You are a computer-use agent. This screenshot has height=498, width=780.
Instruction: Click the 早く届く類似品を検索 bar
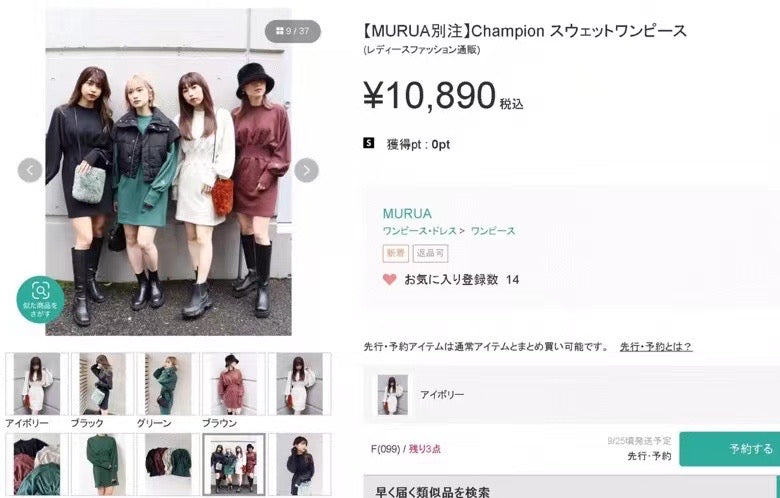pos(570,487)
